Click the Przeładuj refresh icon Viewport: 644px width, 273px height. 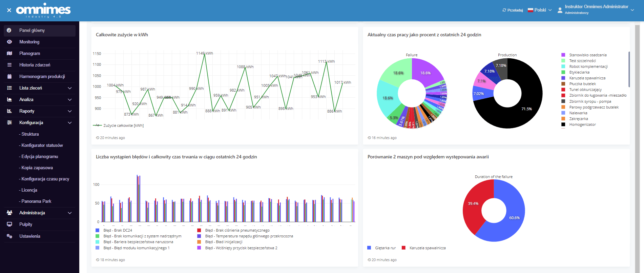(504, 10)
